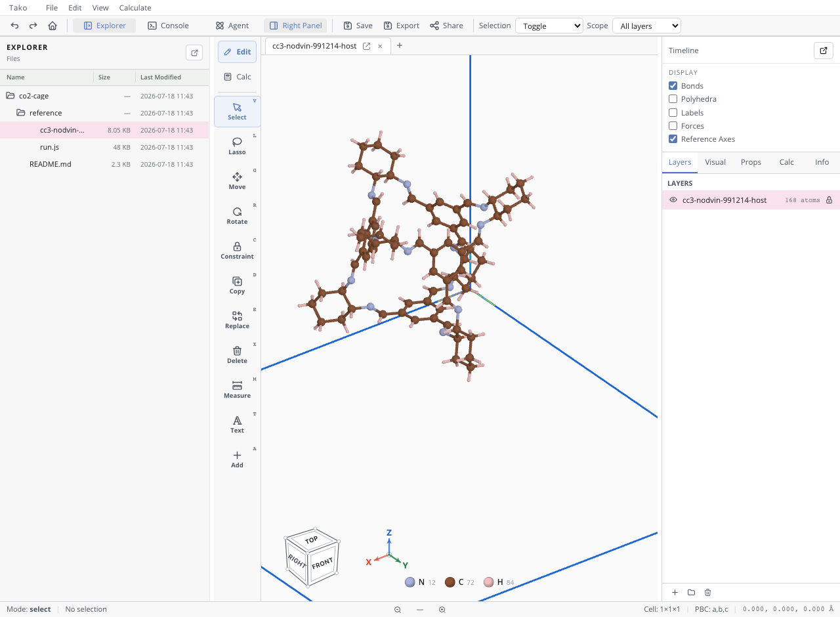Choose the Lasso tool
Screen dimensions: 840x617
point(237,146)
